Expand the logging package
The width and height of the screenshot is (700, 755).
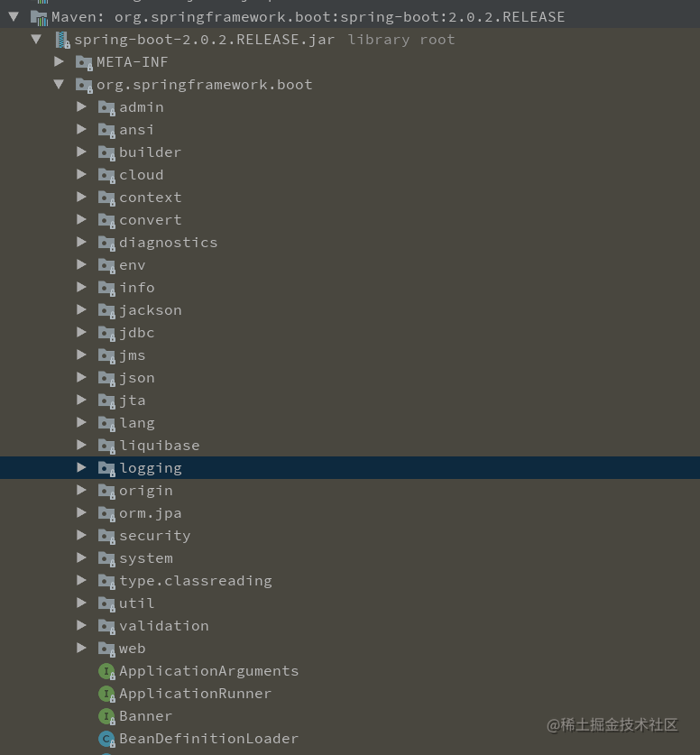[x=82, y=467]
